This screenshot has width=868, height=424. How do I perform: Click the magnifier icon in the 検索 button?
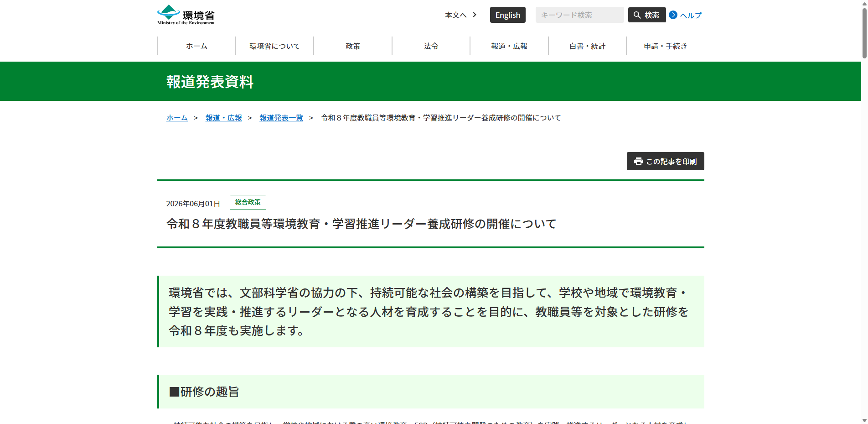(637, 15)
